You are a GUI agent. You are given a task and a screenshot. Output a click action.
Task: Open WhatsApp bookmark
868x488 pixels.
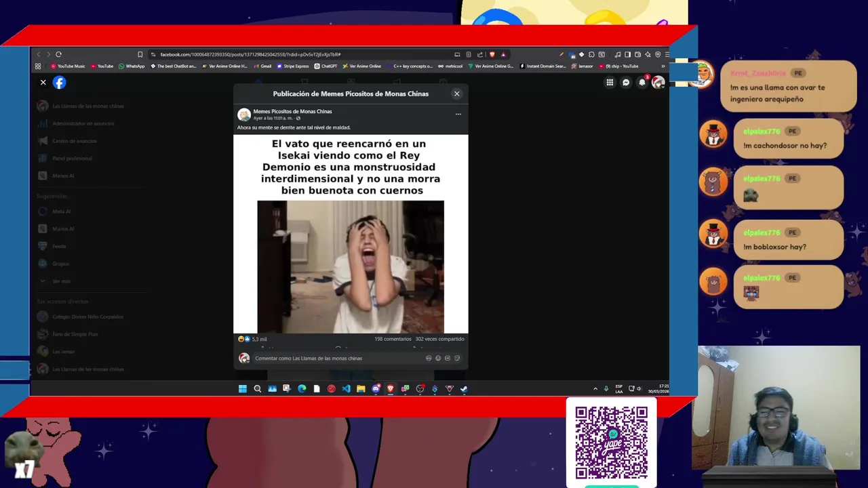point(132,66)
